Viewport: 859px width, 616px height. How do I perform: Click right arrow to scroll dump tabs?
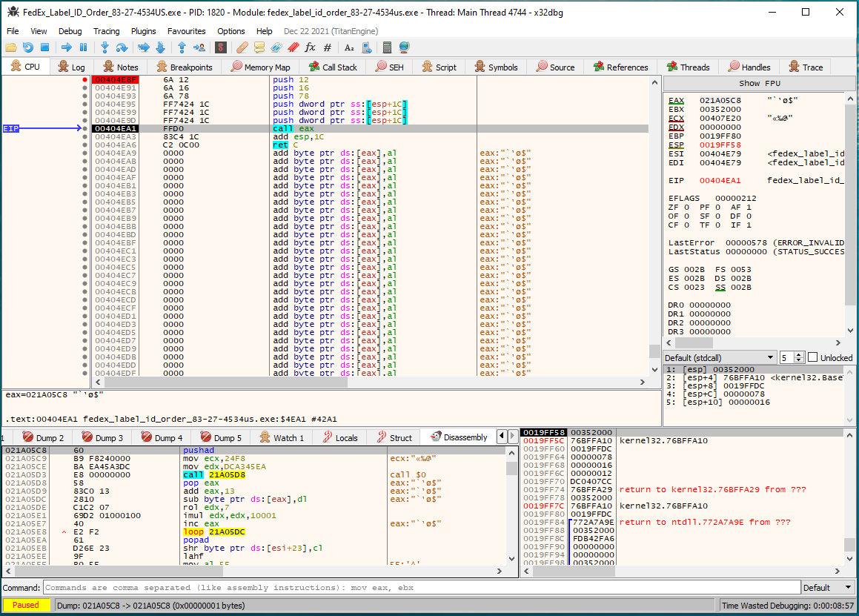coord(513,437)
